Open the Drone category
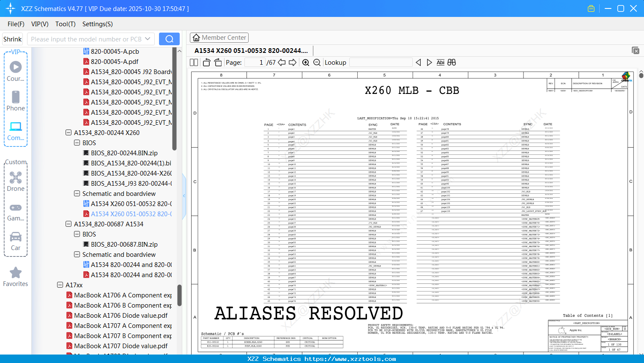644x363 pixels. [x=16, y=181]
